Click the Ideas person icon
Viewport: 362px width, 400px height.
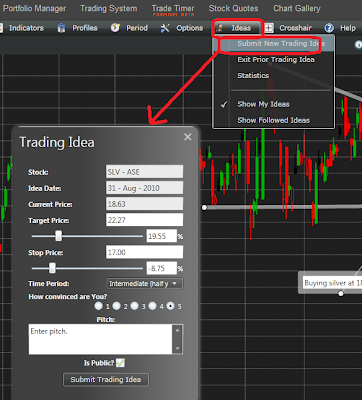click(x=220, y=28)
